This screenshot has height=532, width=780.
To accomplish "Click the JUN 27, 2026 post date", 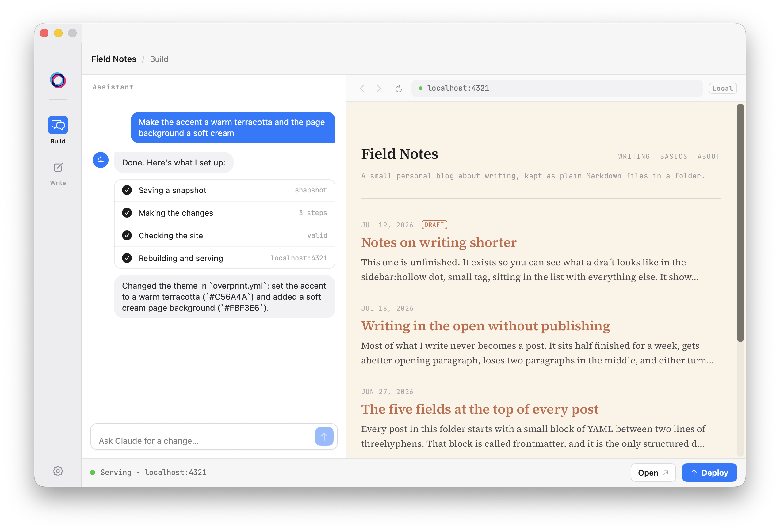I will [x=387, y=392].
